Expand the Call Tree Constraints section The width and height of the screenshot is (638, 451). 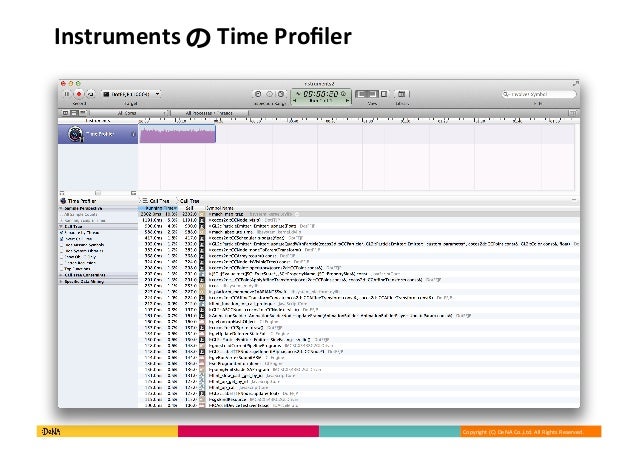coord(61,275)
